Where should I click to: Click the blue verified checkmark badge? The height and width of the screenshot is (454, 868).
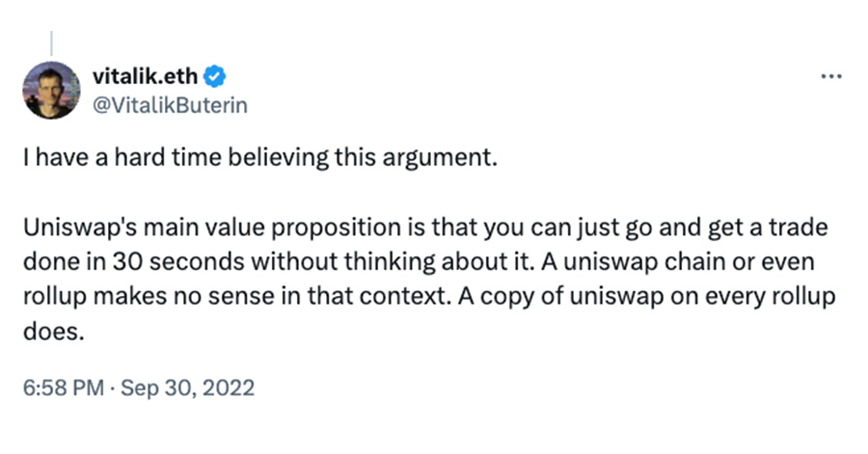[x=215, y=76]
